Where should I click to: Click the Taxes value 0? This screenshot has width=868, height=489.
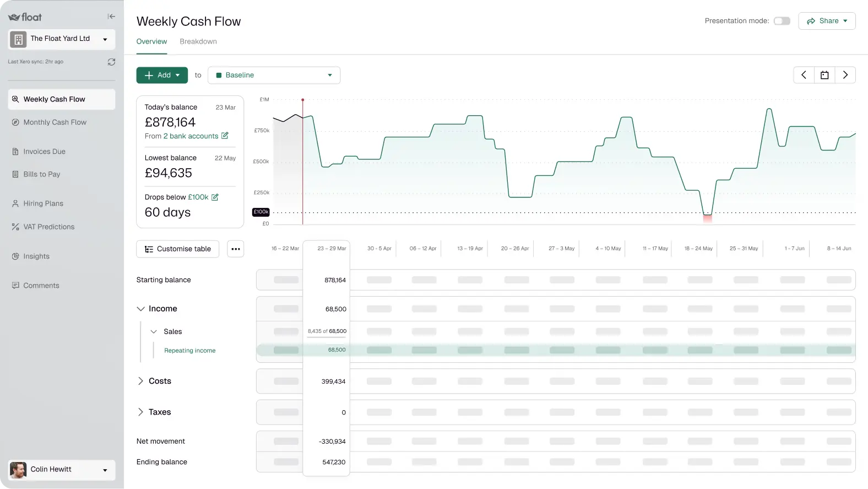(x=344, y=412)
